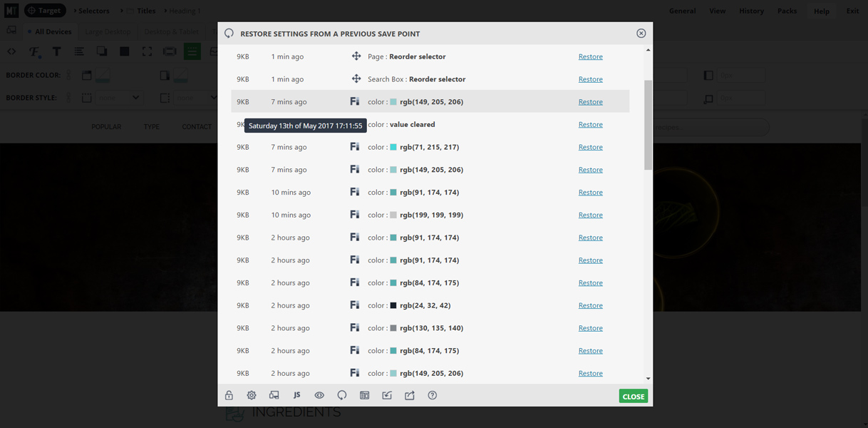
Task: Click Fi icon on rgb(71, 215, 217) row
Action: coord(355,146)
